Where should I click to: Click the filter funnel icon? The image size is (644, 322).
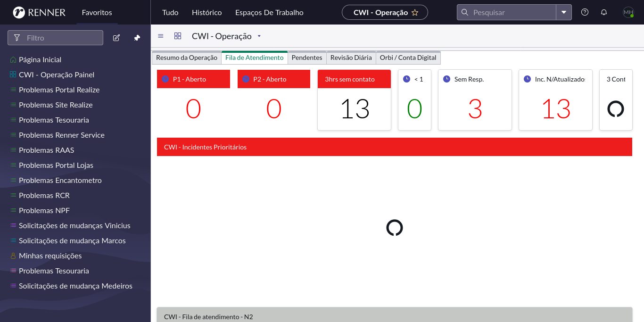point(17,38)
